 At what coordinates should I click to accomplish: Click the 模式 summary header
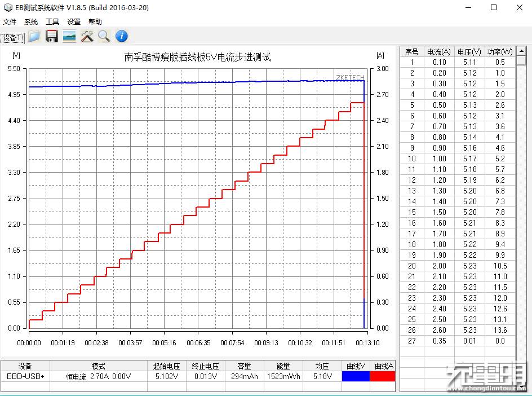click(99, 366)
